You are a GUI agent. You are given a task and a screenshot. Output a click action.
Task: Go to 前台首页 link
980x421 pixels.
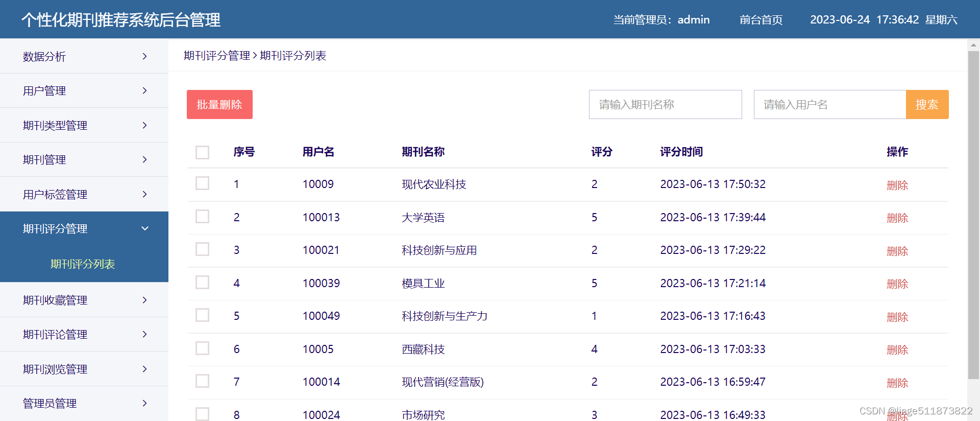click(761, 20)
